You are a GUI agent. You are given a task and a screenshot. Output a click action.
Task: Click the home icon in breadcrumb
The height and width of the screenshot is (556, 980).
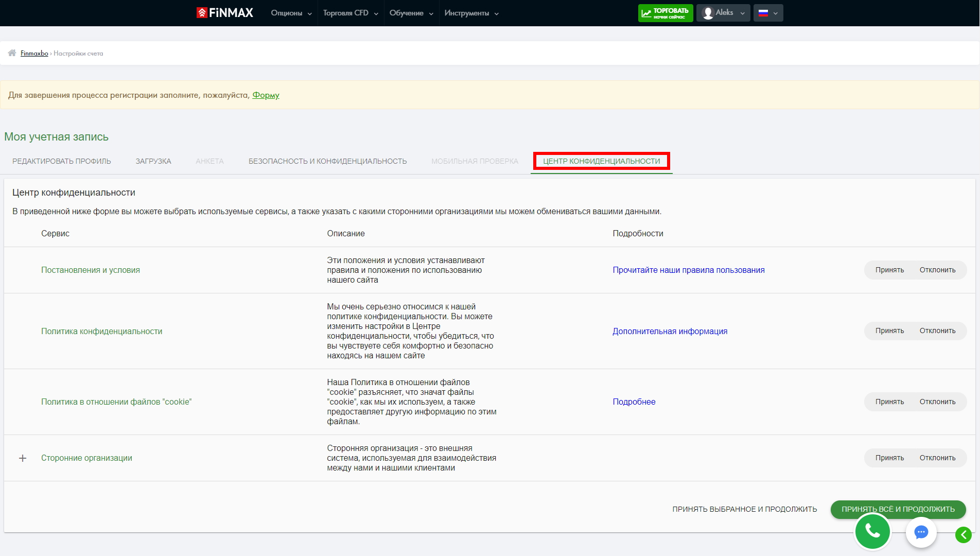12,53
